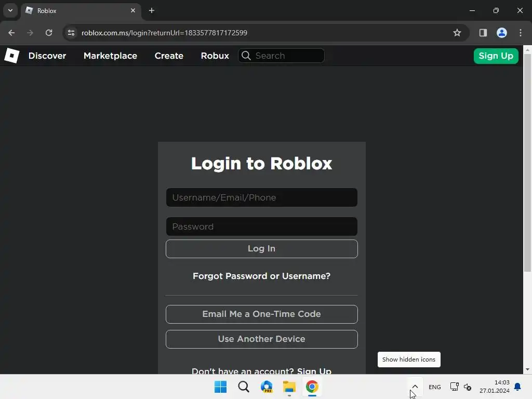Click the green Sign Up button
Screen dimensions: 532x399
(x=496, y=56)
